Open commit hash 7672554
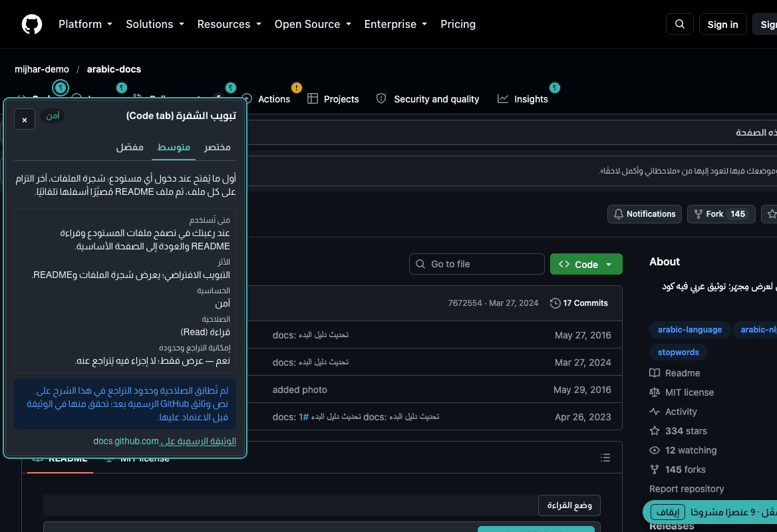777x532 pixels. tap(465, 303)
